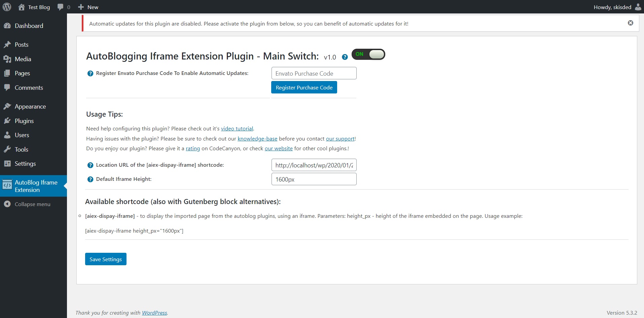The height and width of the screenshot is (318, 644).
Task: Open help icon beside Main Switch version
Action: pyautogui.click(x=345, y=57)
